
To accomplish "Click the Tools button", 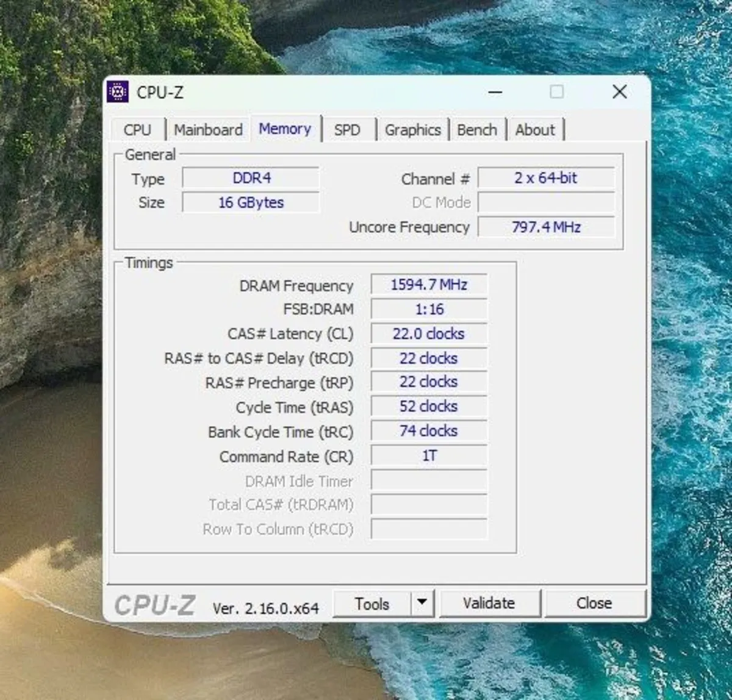I will coord(371,604).
